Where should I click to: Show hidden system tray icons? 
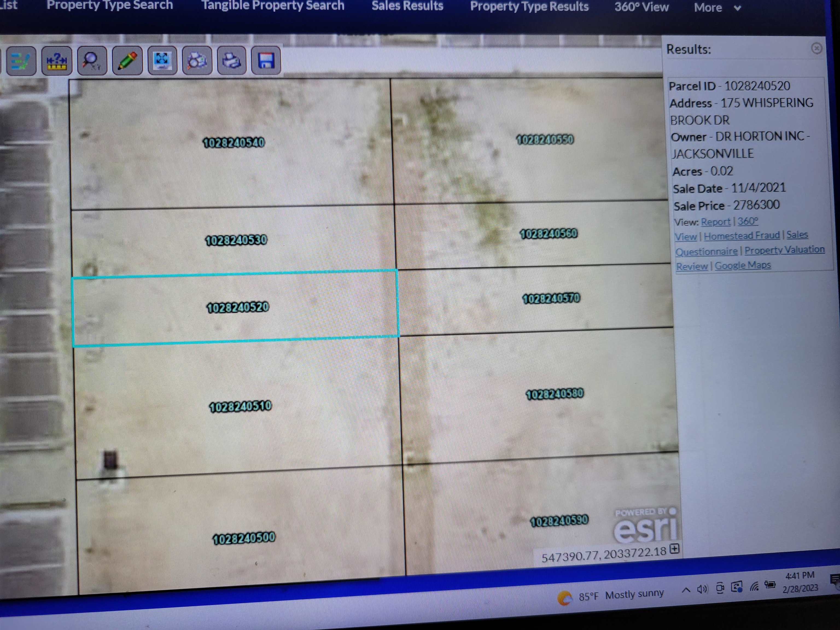pos(686,590)
